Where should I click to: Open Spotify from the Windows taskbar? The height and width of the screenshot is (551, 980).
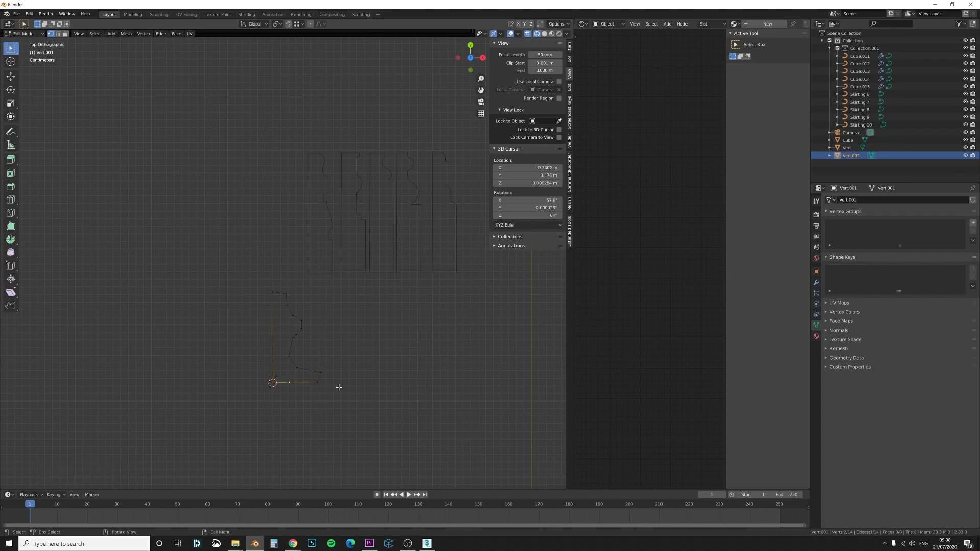[x=331, y=543]
